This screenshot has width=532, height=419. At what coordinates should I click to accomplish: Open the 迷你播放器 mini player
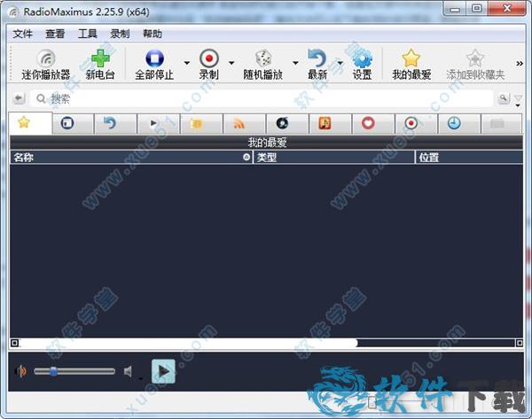tap(46, 64)
